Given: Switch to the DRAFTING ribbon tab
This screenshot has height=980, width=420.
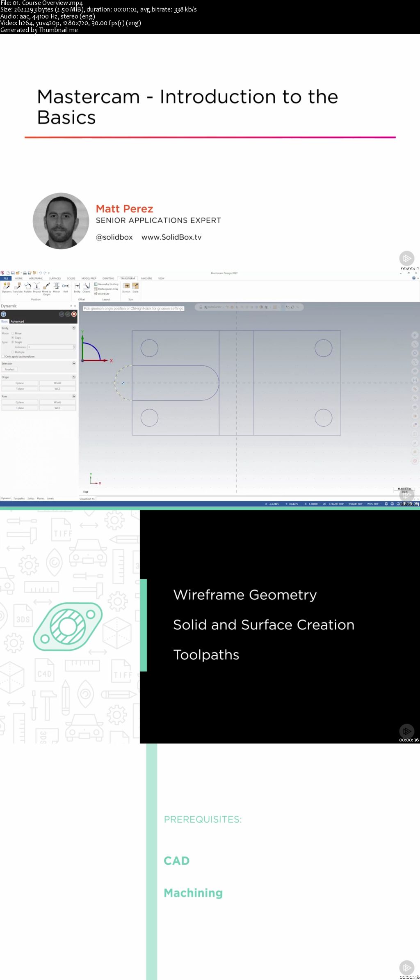Looking at the screenshot, I should pyautogui.click(x=108, y=278).
